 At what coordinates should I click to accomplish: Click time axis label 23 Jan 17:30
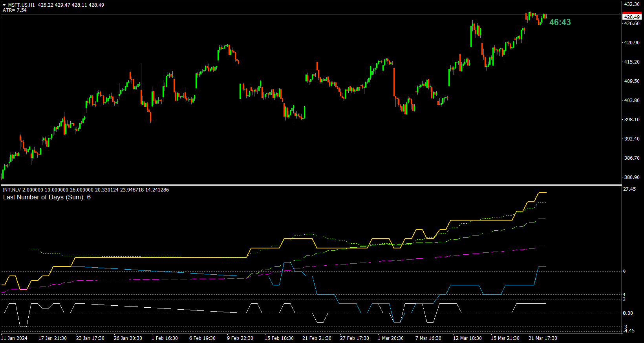point(90,338)
